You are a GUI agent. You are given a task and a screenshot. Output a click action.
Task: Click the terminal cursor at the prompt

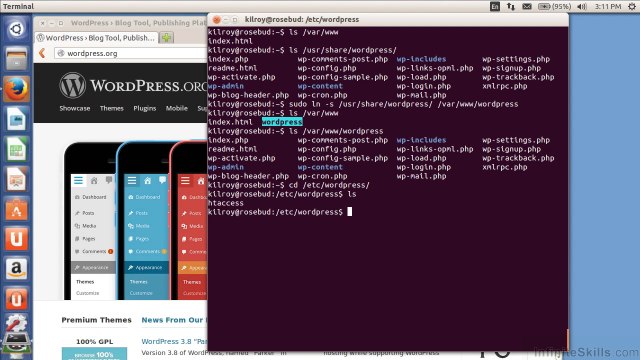point(349,212)
